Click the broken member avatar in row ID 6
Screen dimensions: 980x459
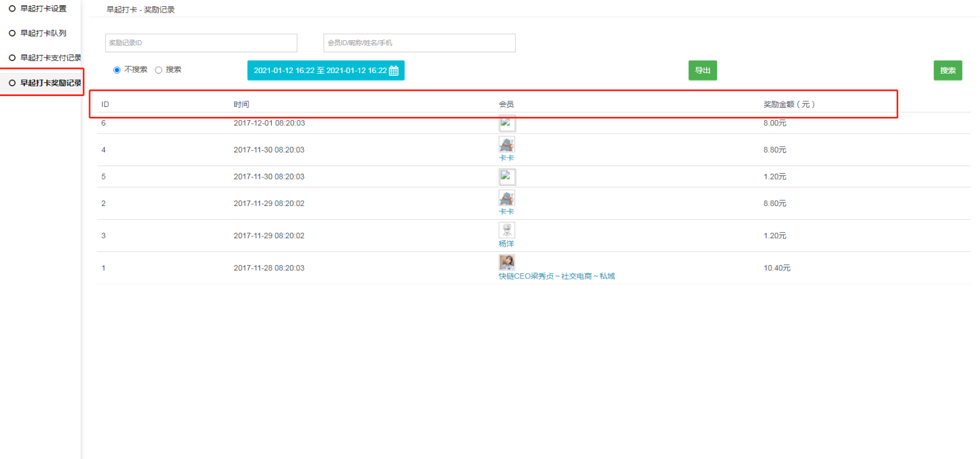[507, 123]
